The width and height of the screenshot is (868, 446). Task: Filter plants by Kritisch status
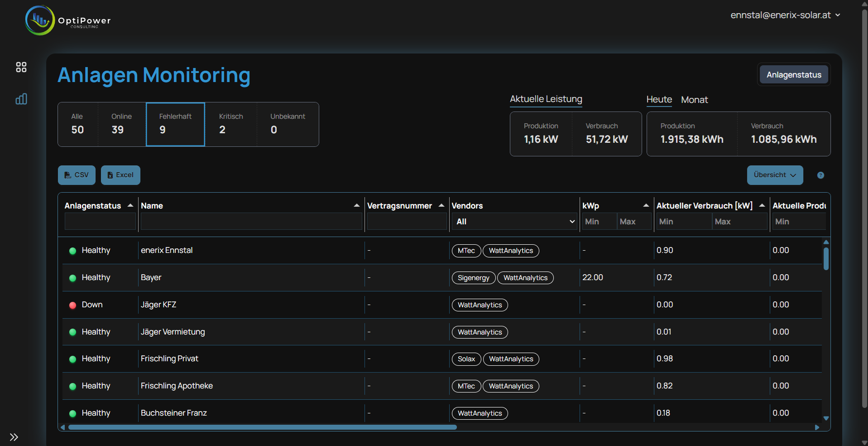tap(231, 124)
